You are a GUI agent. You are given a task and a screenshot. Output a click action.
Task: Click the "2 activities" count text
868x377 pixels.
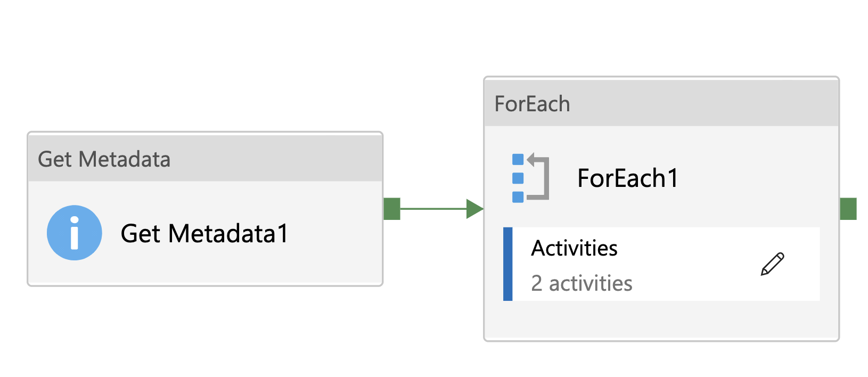pos(582,283)
